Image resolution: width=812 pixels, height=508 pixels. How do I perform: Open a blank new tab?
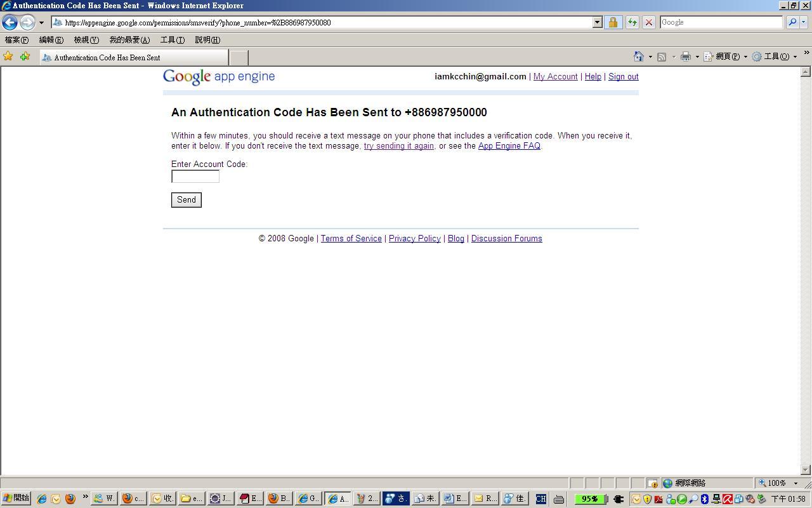tap(239, 58)
